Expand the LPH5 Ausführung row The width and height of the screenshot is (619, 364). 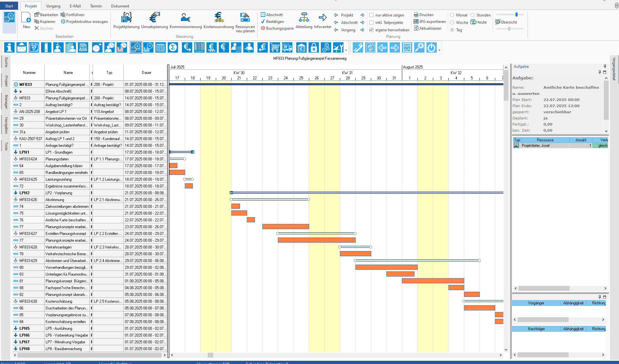16,329
